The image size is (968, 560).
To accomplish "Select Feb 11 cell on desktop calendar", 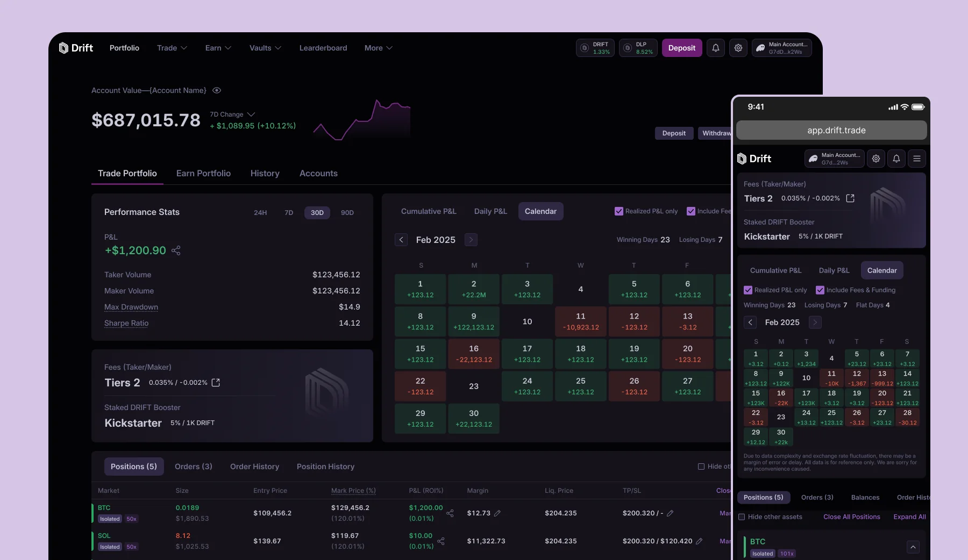I will click(581, 321).
